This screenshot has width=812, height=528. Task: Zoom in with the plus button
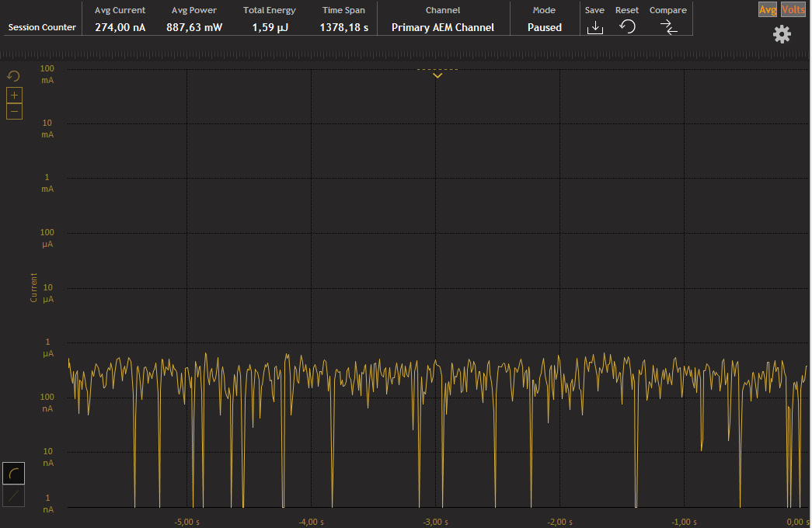coord(15,96)
